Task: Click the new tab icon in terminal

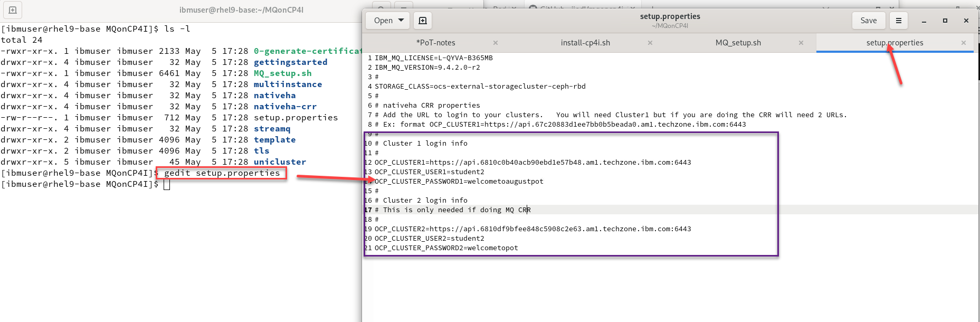Action: [13, 10]
